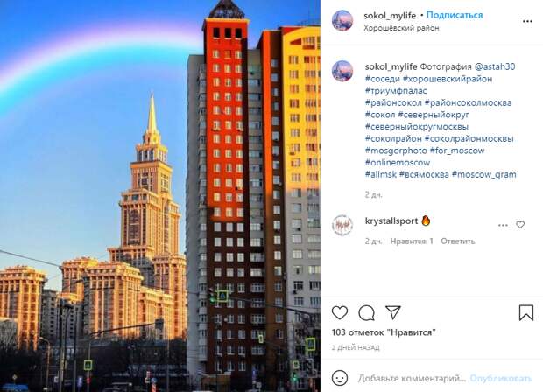Viewport: 543px width, 392px height.
Task: Click krystallsport's profile avatar
Action: pos(342,225)
